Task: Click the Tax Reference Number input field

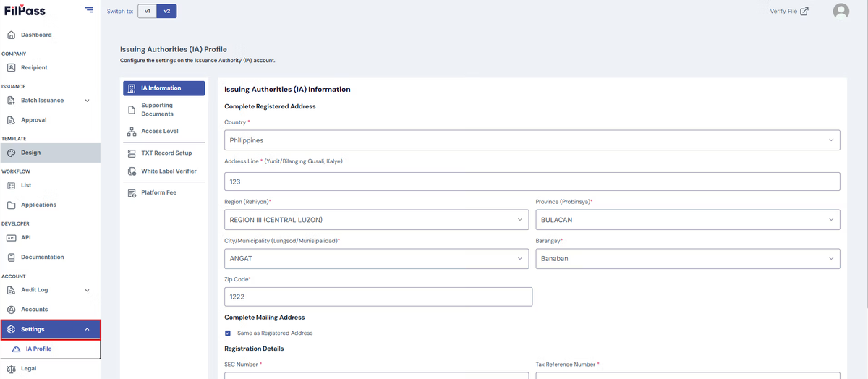Action: click(688, 375)
